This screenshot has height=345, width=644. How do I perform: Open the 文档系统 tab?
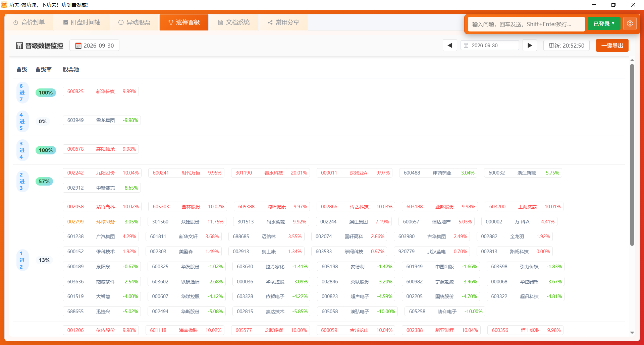pyautogui.click(x=234, y=22)
